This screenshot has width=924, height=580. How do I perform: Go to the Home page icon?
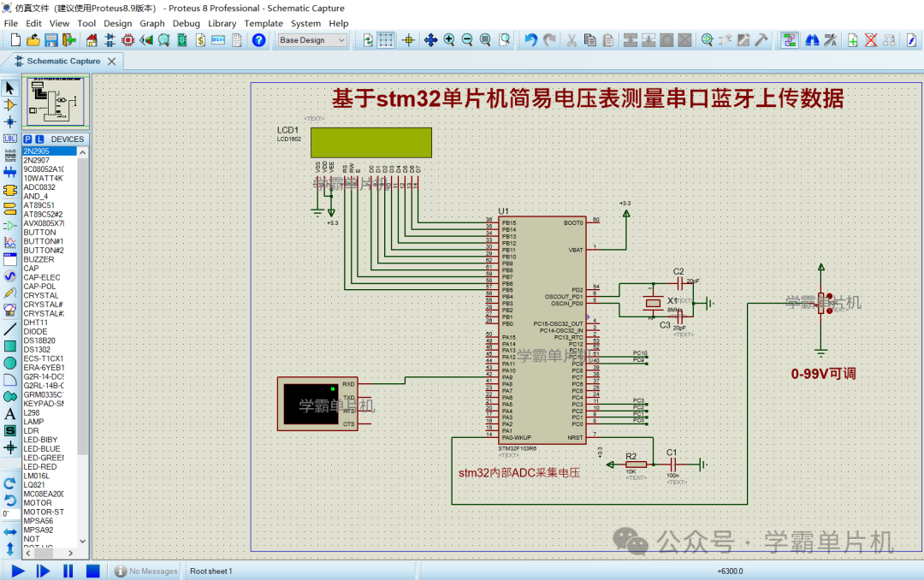pos(92,40)
